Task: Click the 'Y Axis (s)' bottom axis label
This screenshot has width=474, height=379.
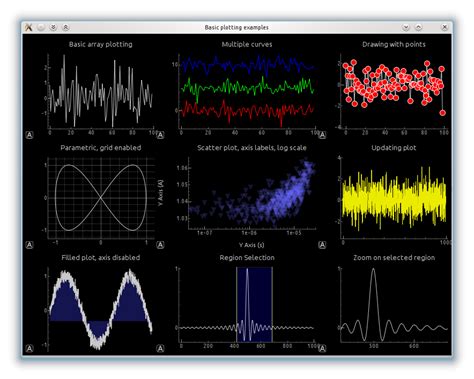Action: pyautogui.click(x=251, y=245)
